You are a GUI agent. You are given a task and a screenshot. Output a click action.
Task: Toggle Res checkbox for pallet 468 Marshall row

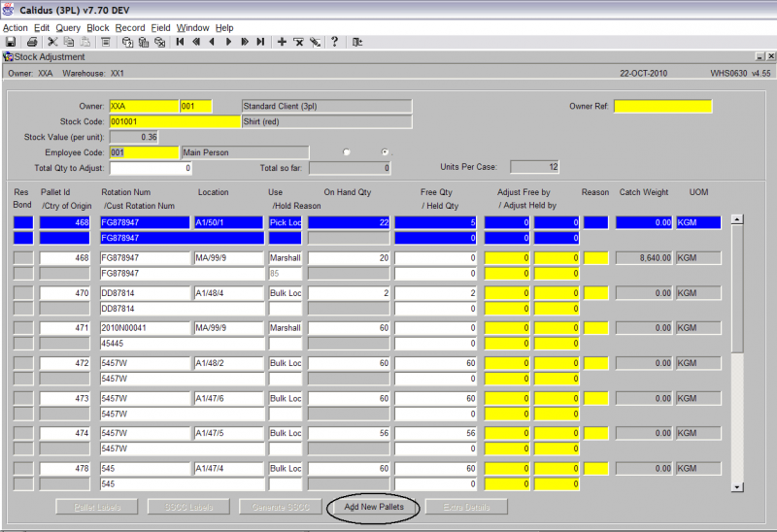(23, 257)
